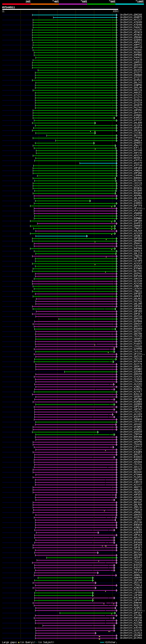Select label UniRef100_P42760
146x644 pixels.
[131, 108]
